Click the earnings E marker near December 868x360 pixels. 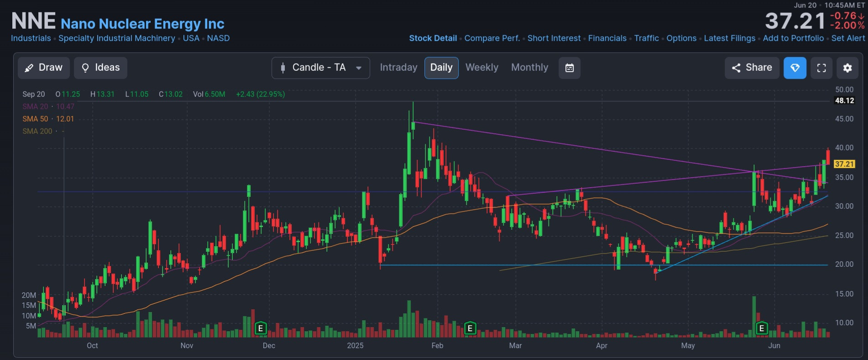click(261, 328)
